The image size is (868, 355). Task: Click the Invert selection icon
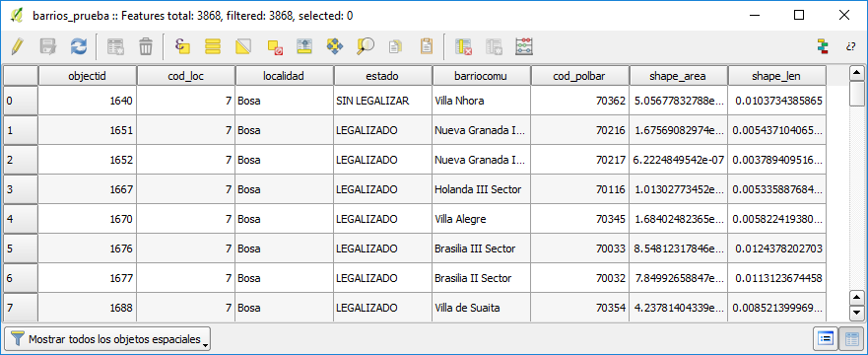[243, 46]
